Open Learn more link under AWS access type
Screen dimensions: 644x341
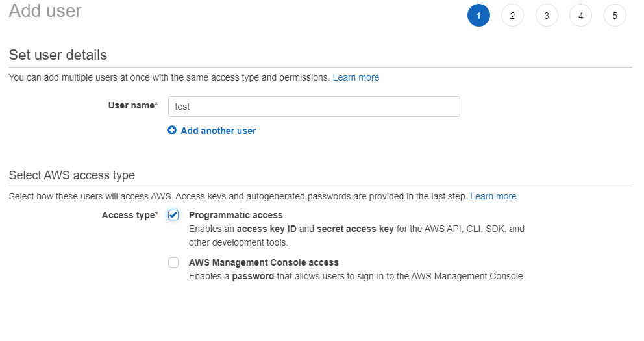(493, 196)
